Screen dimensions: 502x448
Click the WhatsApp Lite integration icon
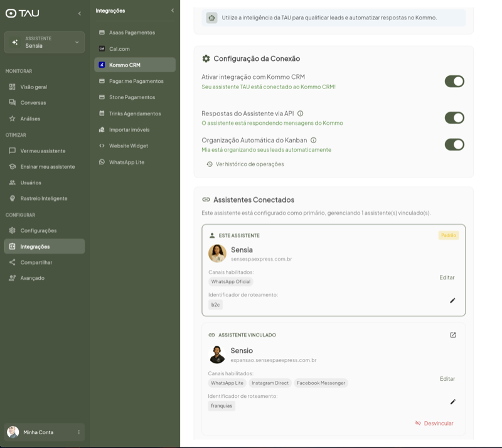(x=102, y=162)
